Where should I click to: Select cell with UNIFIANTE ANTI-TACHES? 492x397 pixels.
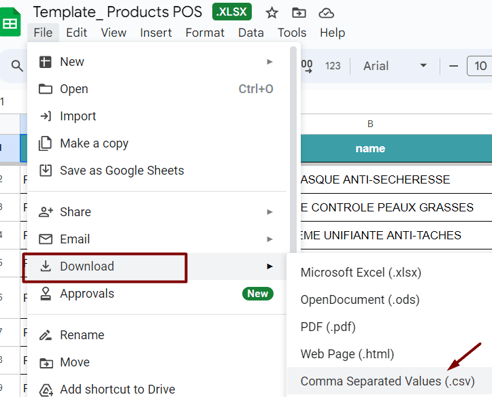396,235
